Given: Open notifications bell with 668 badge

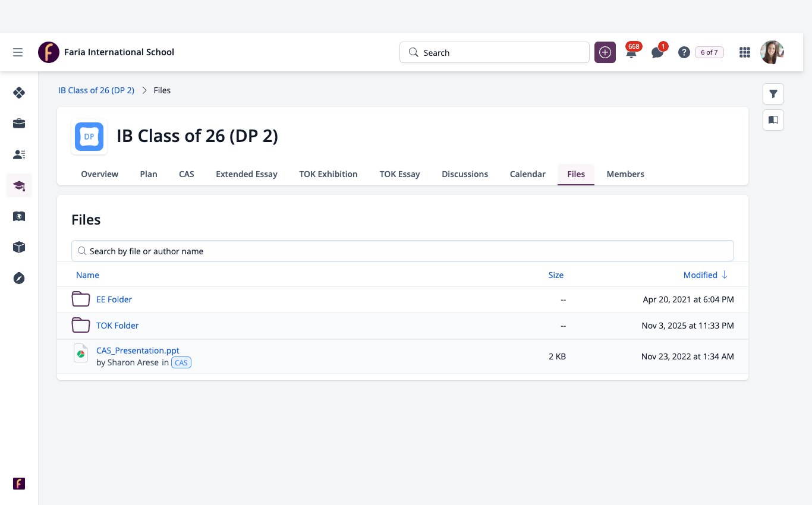Looking at the screenshot, I should tap(631, 52).
